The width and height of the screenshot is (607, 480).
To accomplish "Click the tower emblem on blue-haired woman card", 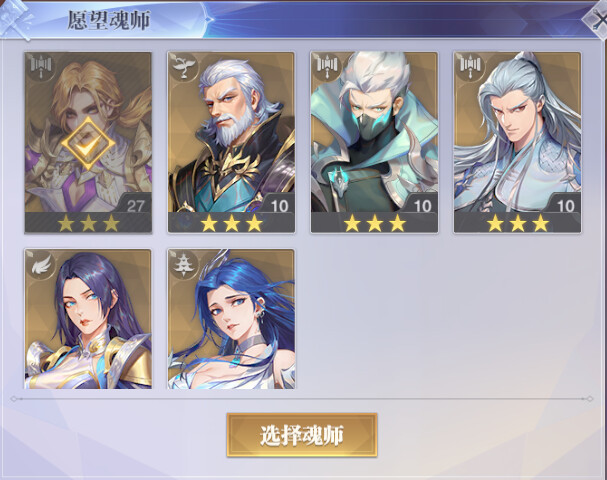I will [184, 264].
